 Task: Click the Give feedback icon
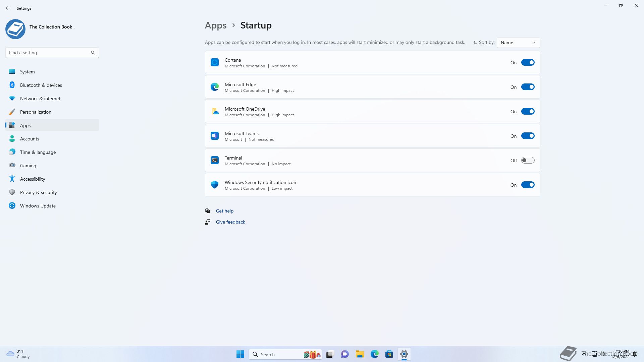208,222
